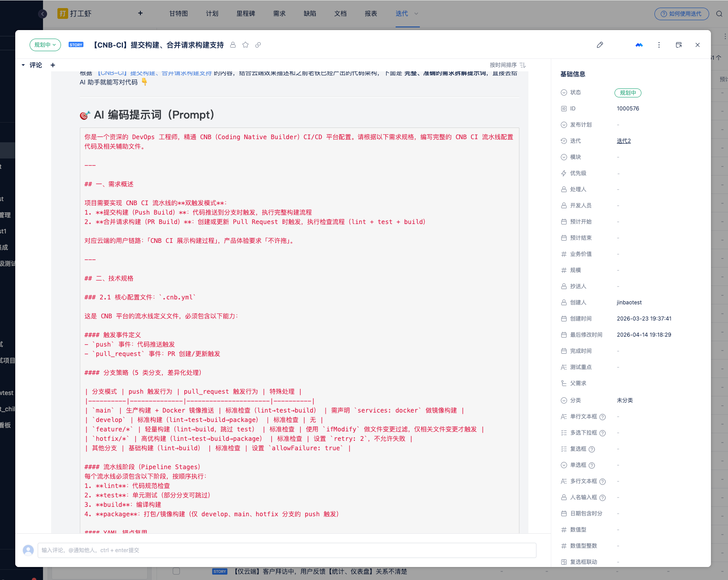Screen dimensions: 728x580
Task: Open the search icon in top bar
Action: (719, 14)
